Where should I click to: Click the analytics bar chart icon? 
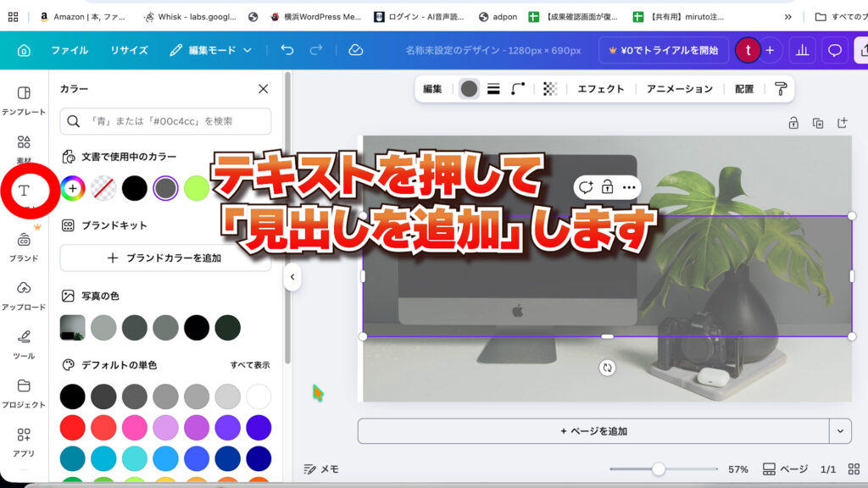(x=800, y=50)
